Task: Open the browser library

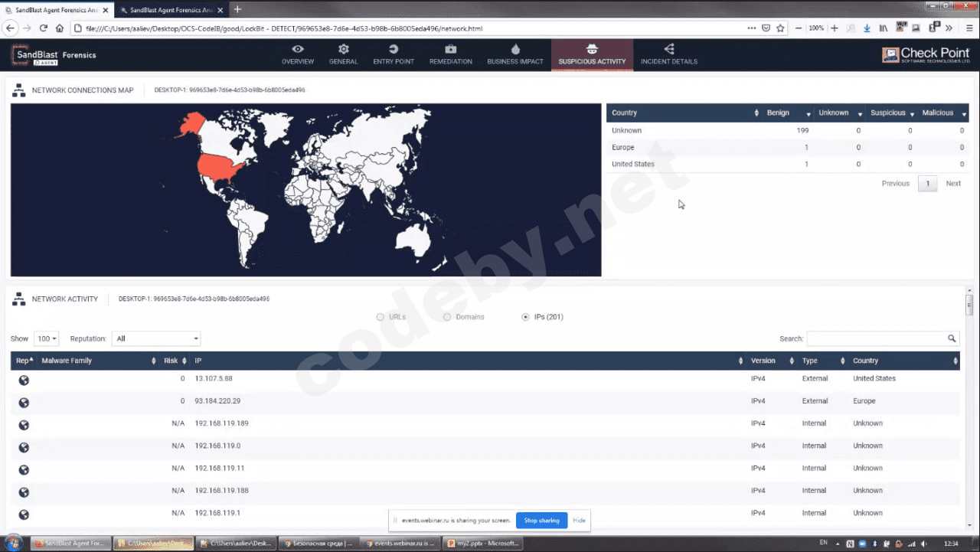Action: (x=883, y=28)
